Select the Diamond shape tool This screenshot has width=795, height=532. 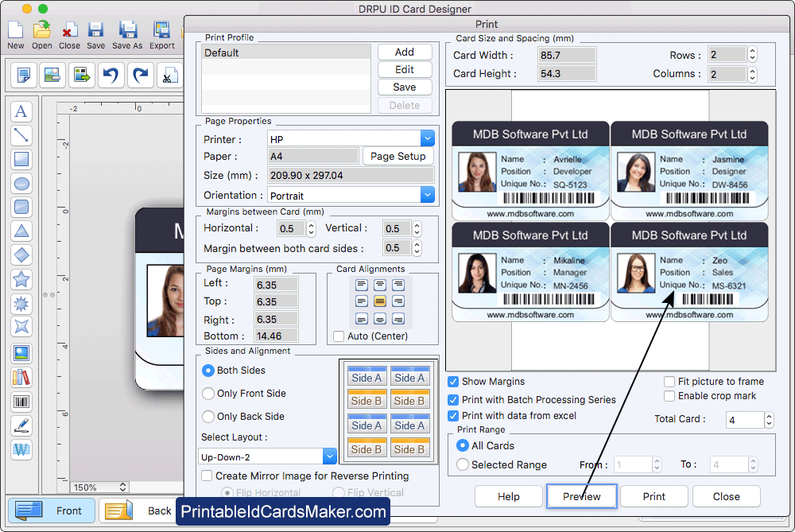coord(21,254)
